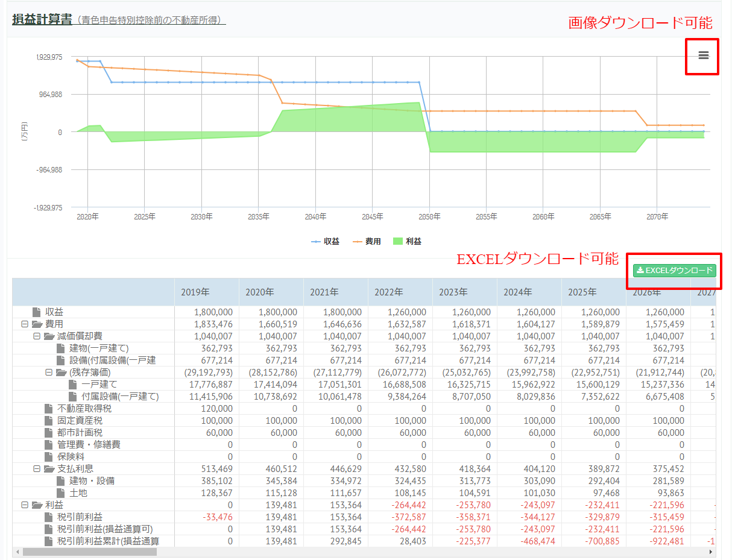This screenshot has width=735, height=560.
Task: Click the 建物・設備 file icon
Action: (x=60, y=481)
